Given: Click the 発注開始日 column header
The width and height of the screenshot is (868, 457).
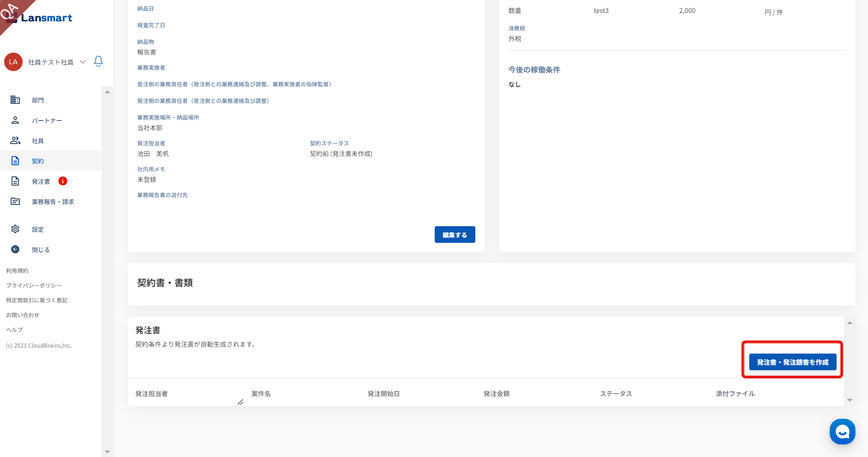Looking at the screenshot, I should pyautogui.click(x=383, y=394).
